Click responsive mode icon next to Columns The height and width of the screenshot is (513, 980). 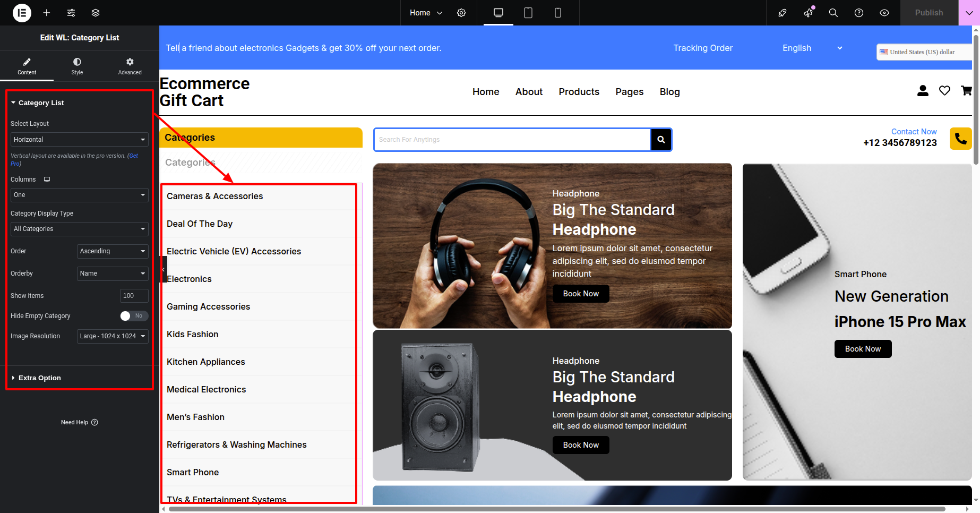(47, 179)
